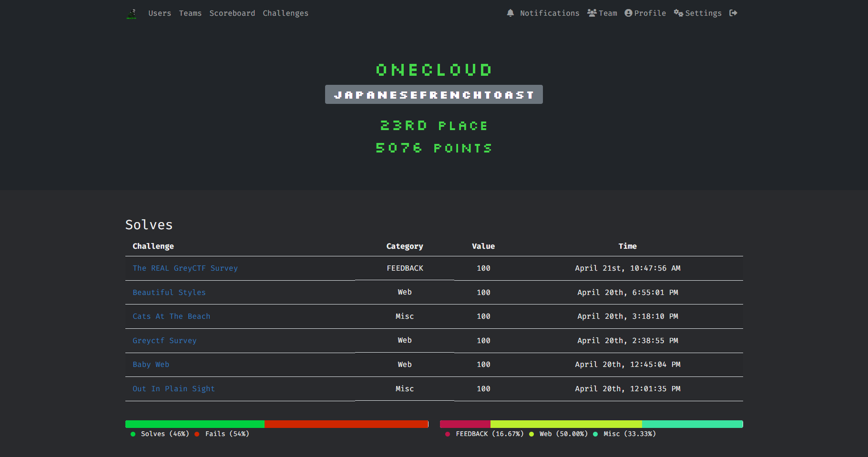Image resolution: width=868 pixels, height=457 pixels.
Task: Click the red Fails progress bar segment
Action: point(347,424)
